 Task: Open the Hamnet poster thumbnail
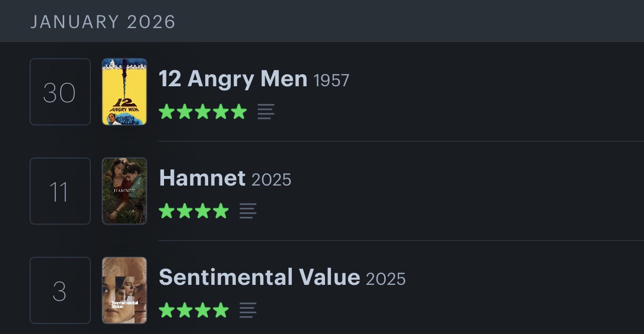pyautogui.click(x=124, y=191)
